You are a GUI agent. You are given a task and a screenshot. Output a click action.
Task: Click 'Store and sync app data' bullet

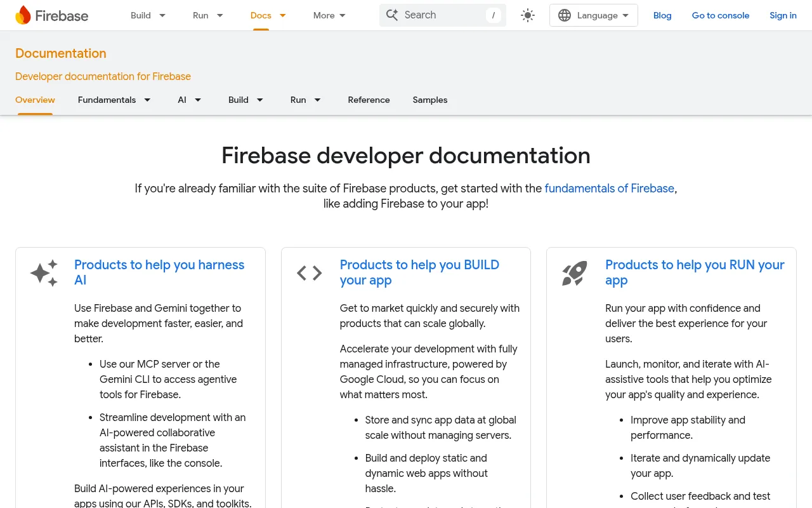[441, 427]
